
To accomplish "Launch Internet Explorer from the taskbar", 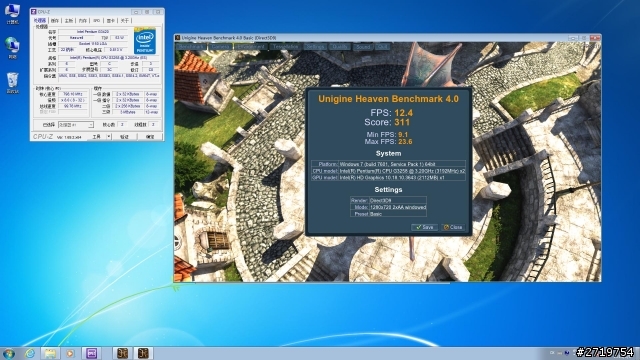I will coord(30,353).
